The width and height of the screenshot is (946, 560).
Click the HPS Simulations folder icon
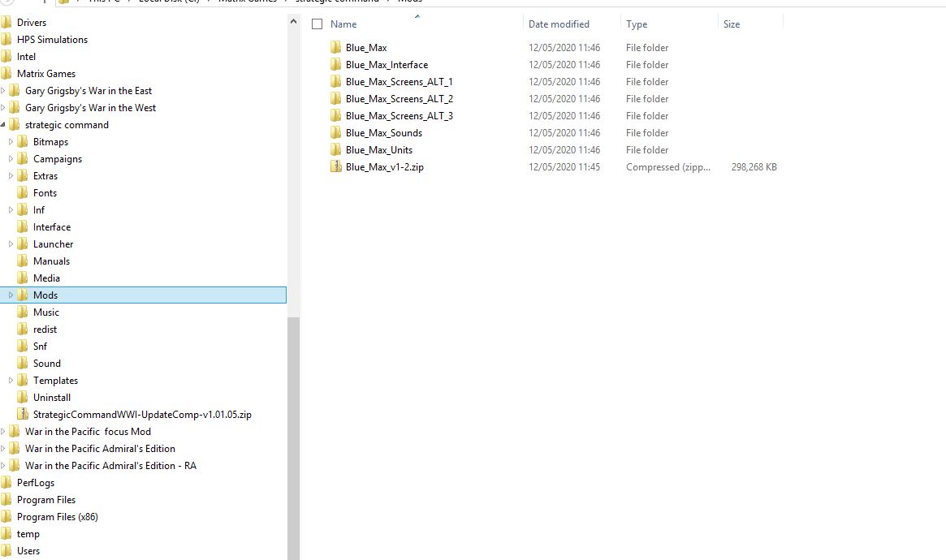(x=6, y=39)
